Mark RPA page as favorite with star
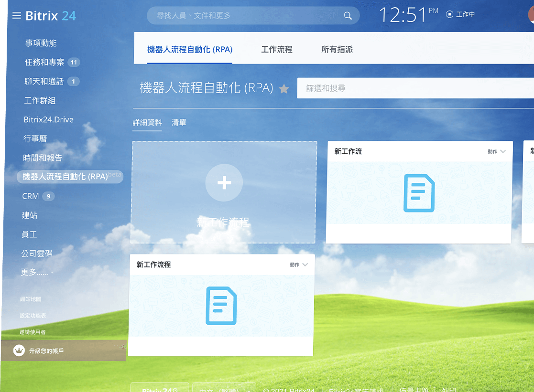Image resolution: width=534 pixels, height=392 pixels. pyautogui.click(x=283, y=89)
